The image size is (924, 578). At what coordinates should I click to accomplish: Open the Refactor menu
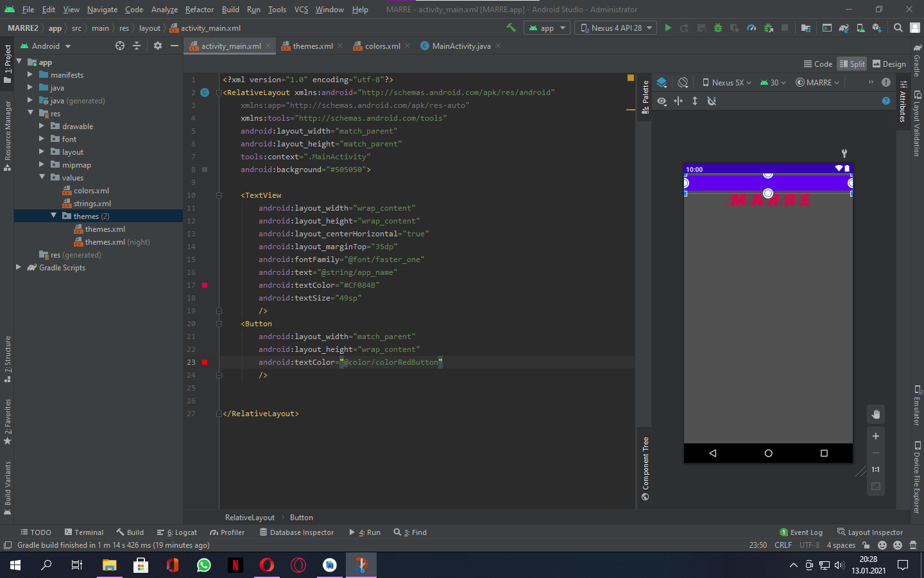click(x=199, y=10)
